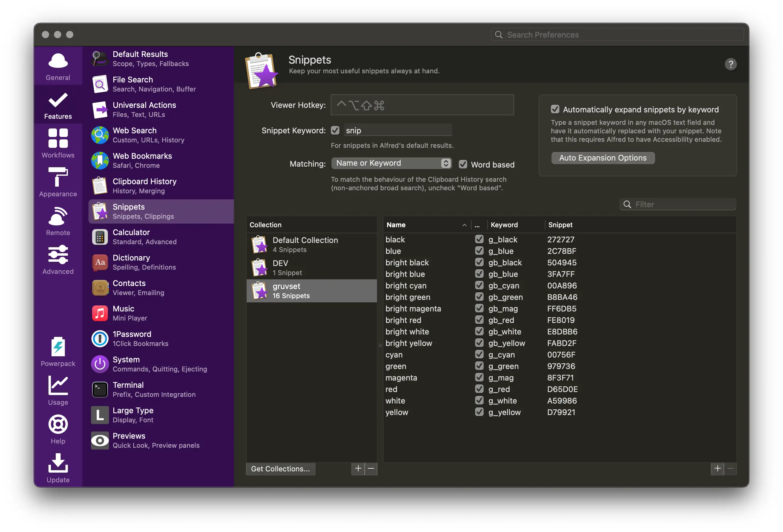Select Previews feature
The image size is (783, 532).
161,441
